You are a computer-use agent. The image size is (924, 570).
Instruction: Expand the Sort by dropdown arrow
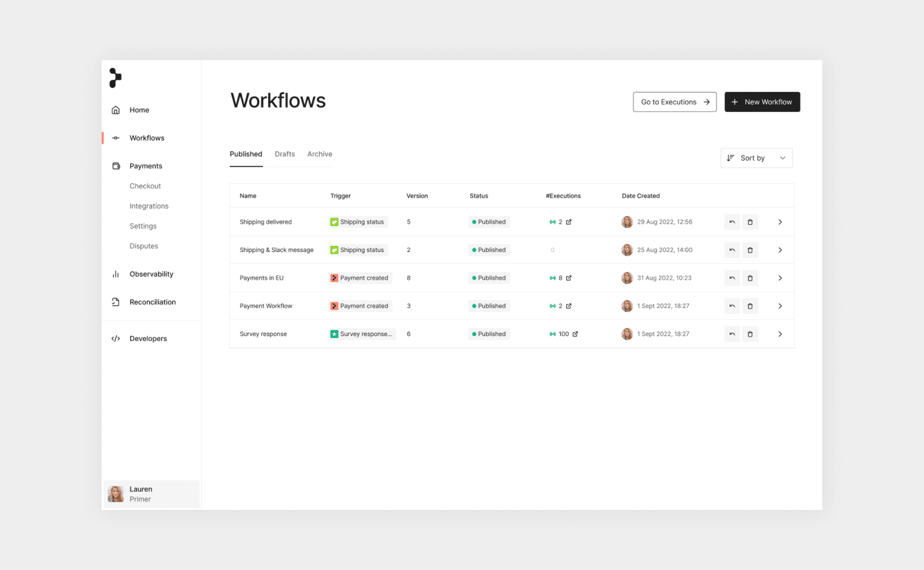coord(783,158)
